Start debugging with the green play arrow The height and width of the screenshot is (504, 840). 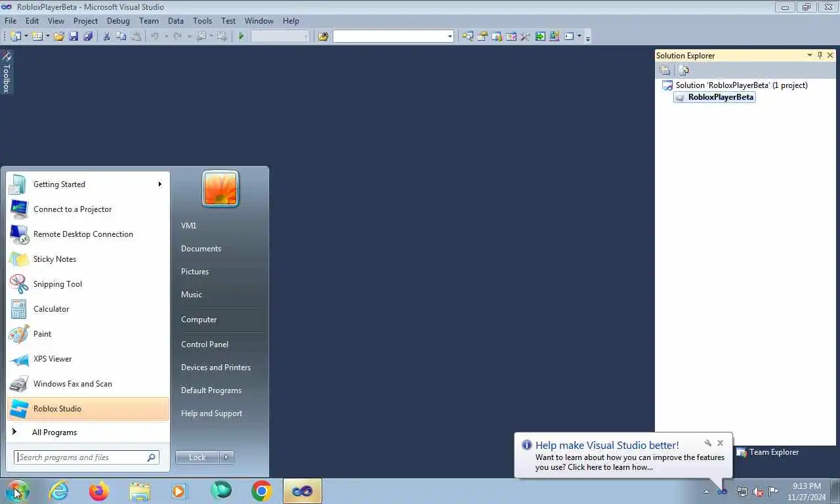241,37
